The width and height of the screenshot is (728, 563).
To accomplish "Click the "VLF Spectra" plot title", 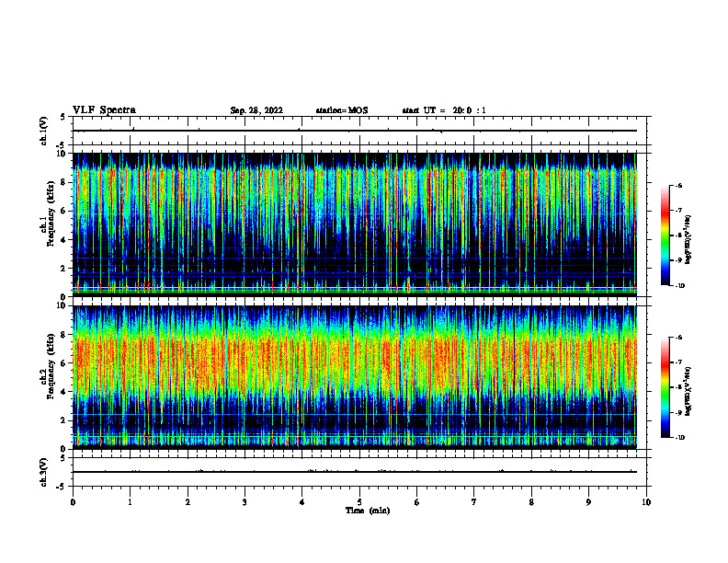I will (104, 110).
